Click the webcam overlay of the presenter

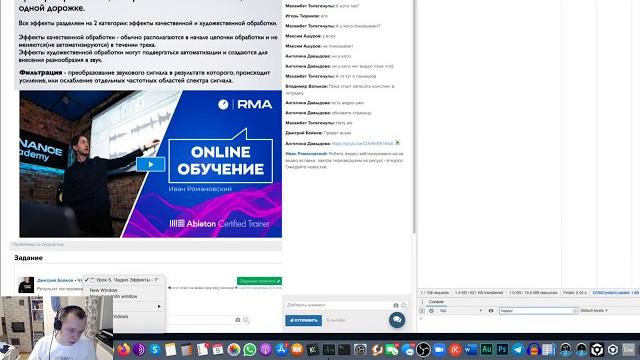coord(57,328)
